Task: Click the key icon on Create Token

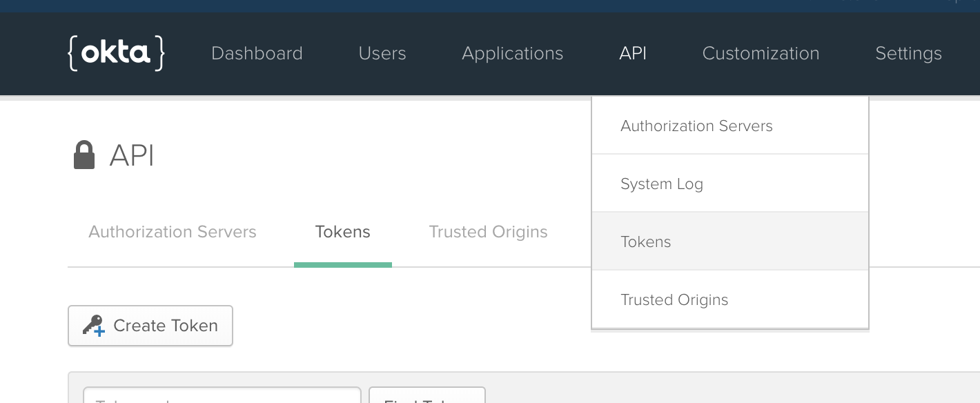Action: (x=93, y=326)
